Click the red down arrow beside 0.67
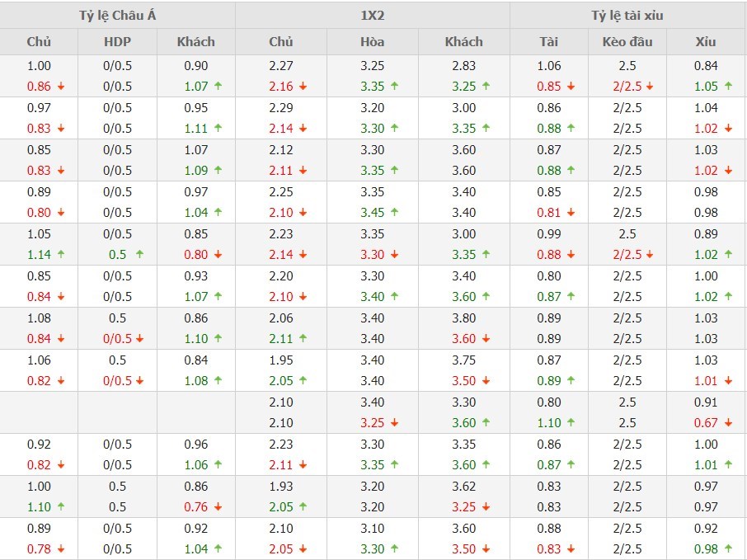 731,423
